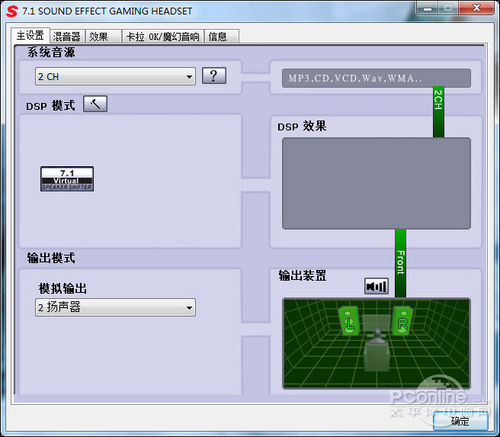The image size is (500, 437).
Task: Close the headset settings window
Action: [x=477, y=8]
